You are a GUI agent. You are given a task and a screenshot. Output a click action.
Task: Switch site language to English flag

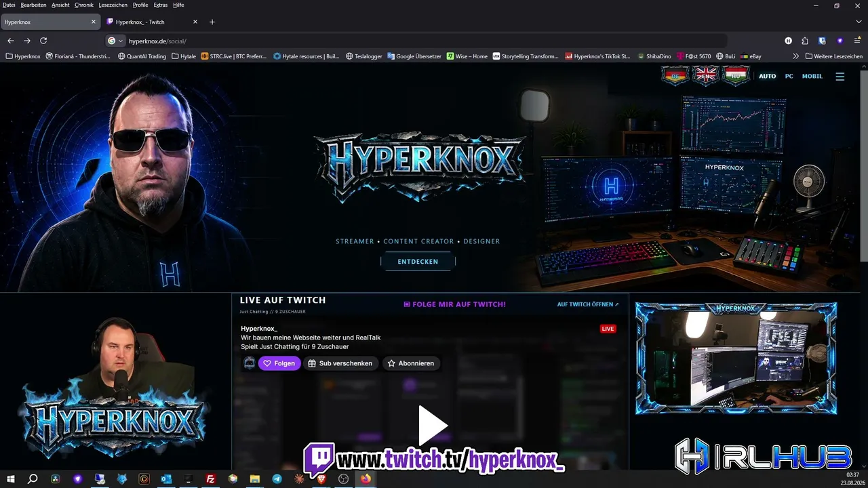click(705, 76)
